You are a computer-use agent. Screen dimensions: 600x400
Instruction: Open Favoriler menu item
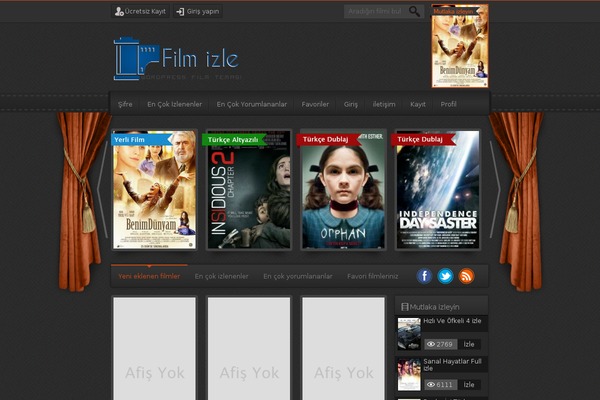coord(315,104)
